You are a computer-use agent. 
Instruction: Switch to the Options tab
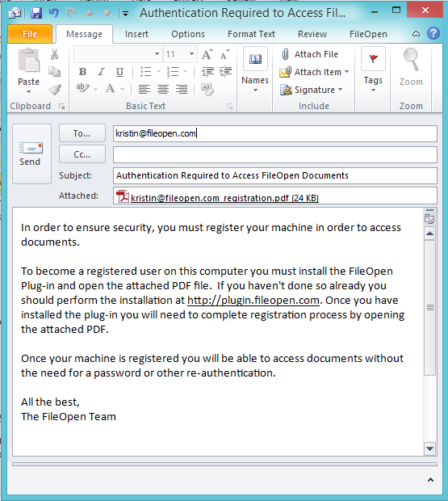coord(188,34)
